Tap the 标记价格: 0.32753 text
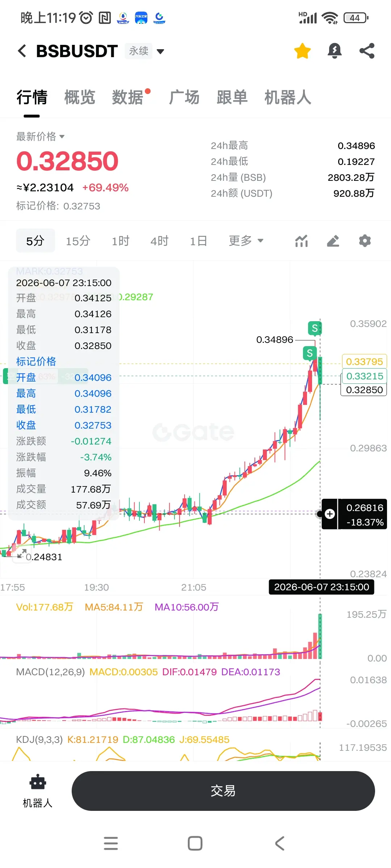 58,206
